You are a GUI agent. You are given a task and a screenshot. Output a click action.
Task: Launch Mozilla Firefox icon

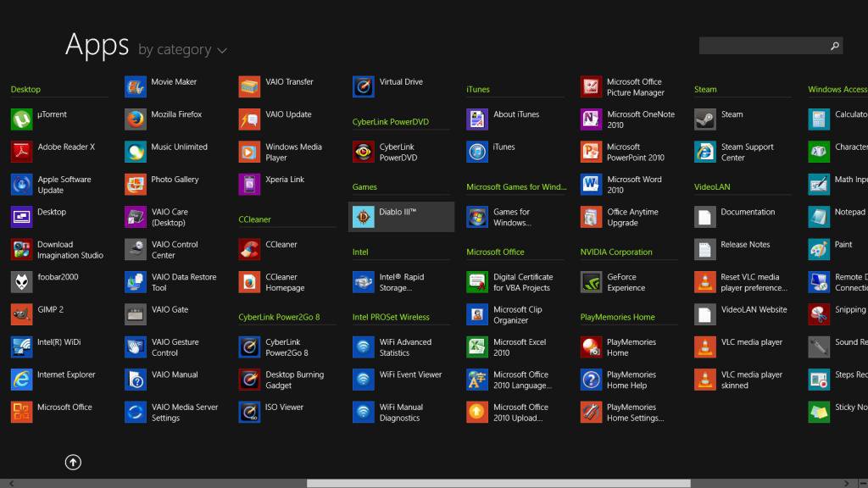136,119
